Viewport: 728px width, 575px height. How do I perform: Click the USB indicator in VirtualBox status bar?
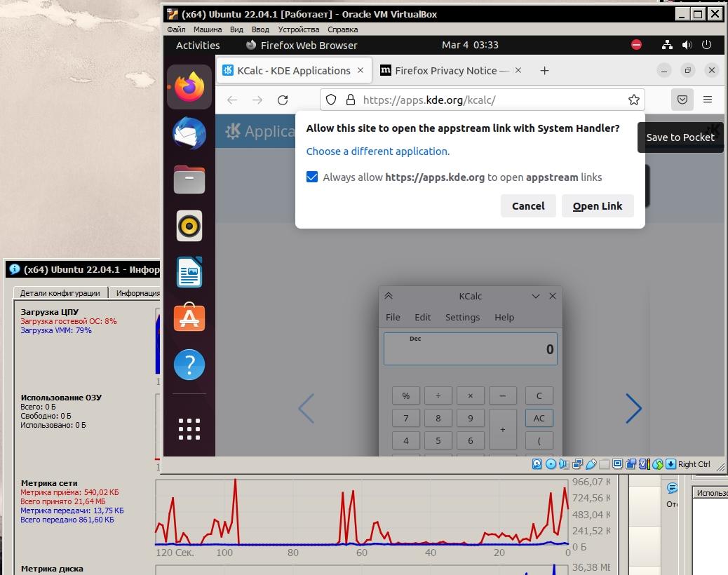pos(591,464)
